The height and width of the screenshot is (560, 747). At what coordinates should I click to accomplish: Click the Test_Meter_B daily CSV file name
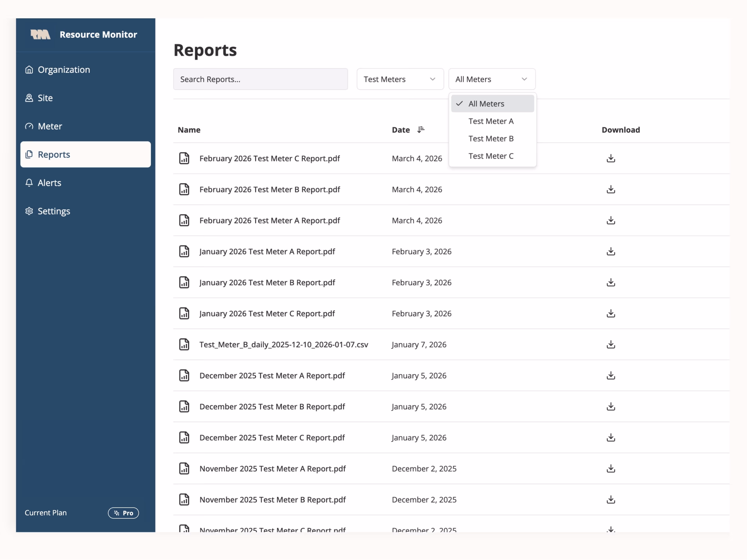(x=284, y=344)
